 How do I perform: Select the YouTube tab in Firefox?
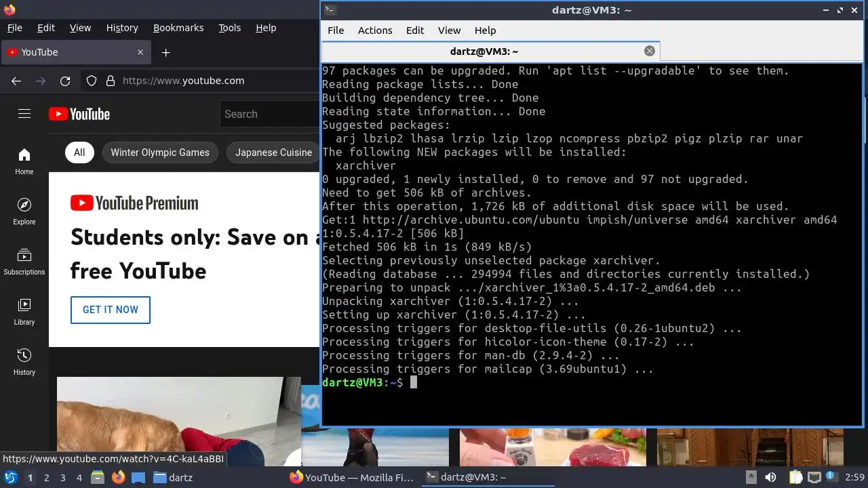click(x=75, y=52)
